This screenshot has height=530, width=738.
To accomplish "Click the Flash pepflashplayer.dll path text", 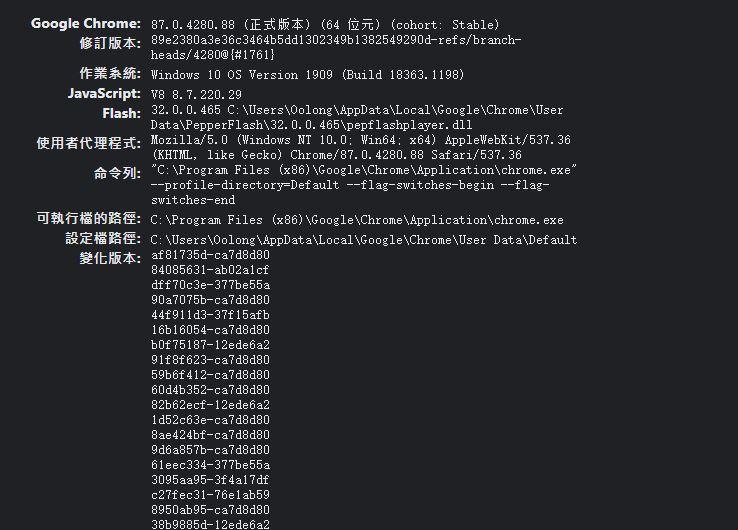I will [357, 117].
